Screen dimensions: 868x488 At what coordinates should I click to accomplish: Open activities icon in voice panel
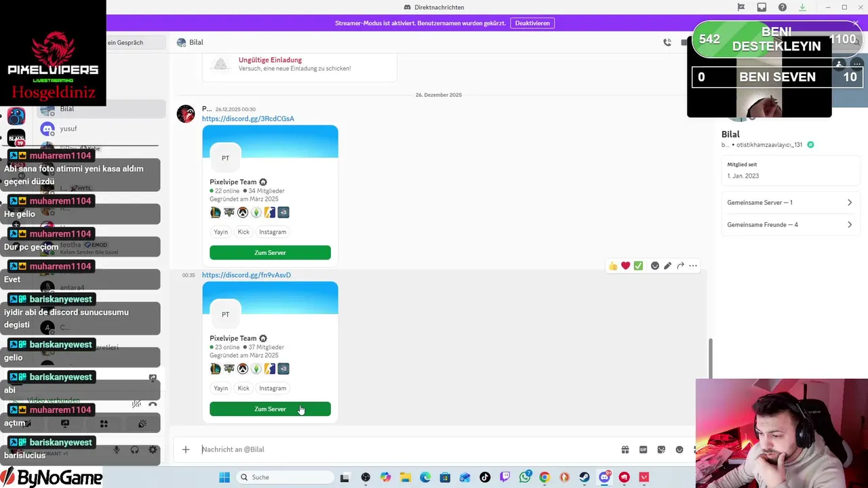(104, 424)
